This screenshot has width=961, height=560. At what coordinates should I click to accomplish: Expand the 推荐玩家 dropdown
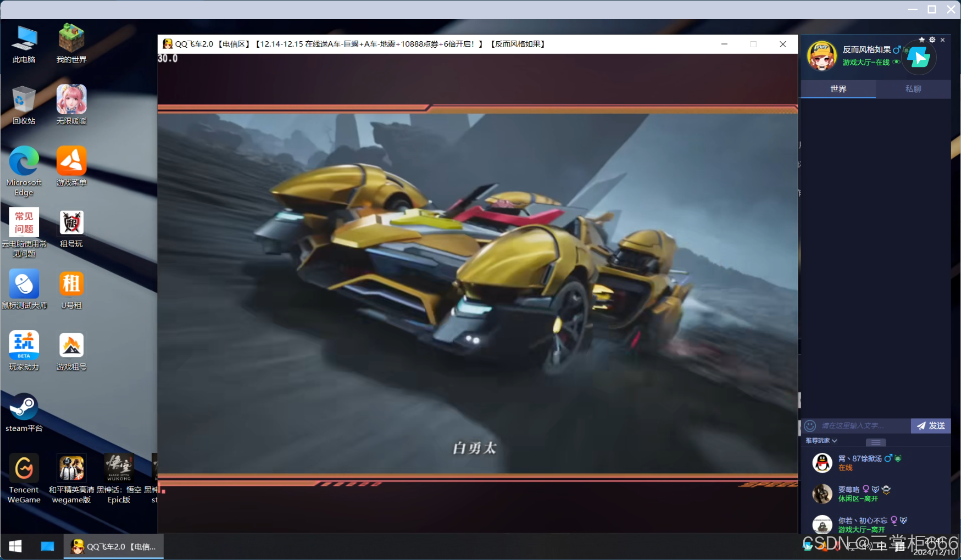click(x=821, y=441)
